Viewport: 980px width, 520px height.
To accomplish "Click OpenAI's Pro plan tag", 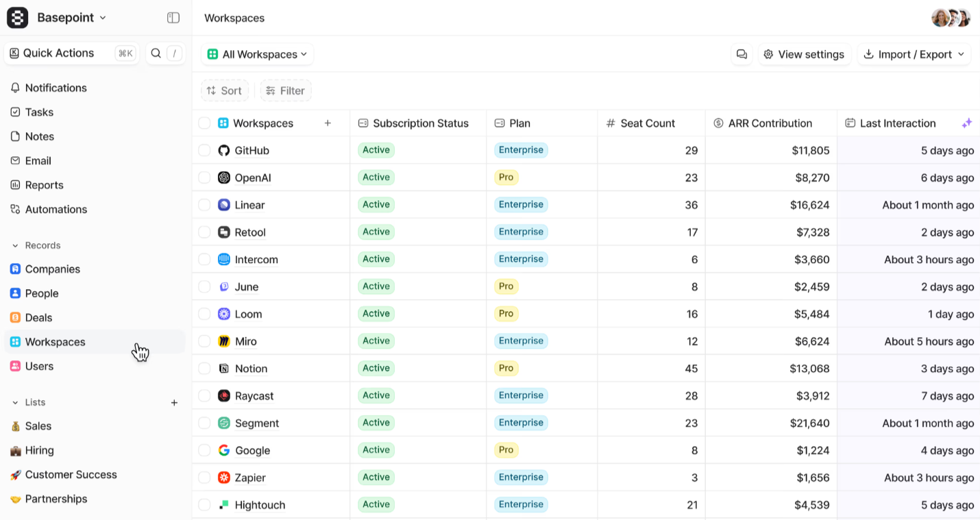I will [x=506, y=177].
